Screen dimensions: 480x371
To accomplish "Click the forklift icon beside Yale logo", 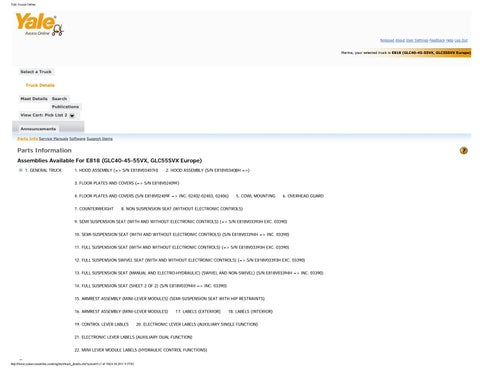I will pyautogui.click(x=58, y=30).
